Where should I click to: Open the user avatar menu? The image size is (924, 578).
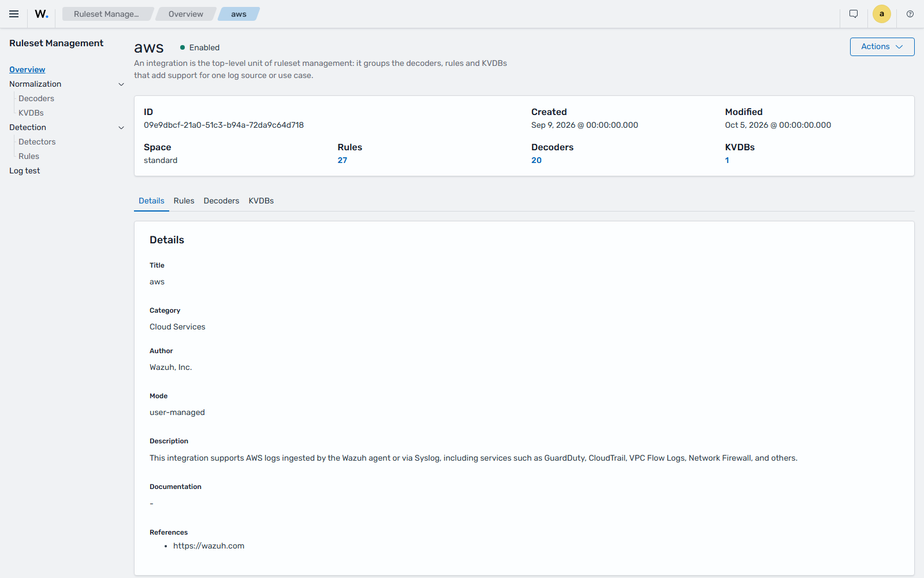pyautogui.click(x=882, y=14)
